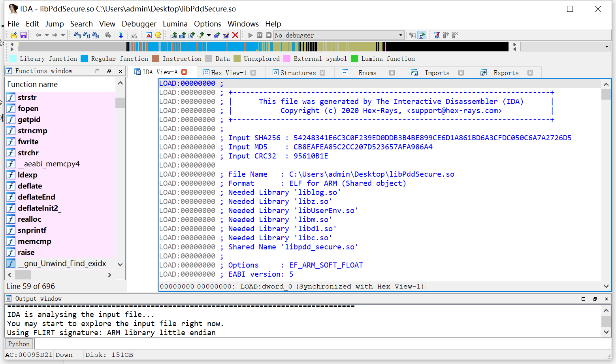Image resolution: width=616 pixels, height=364 pixels.
Task: Toggle the highlighted green-arrow C tracing icon
Action: pos(422,35)
